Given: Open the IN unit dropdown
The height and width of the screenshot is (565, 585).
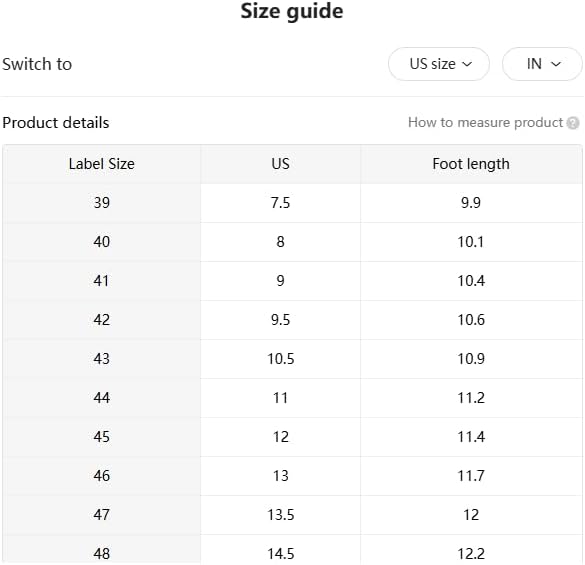Looking at the screenshot, I should (542, 64).
